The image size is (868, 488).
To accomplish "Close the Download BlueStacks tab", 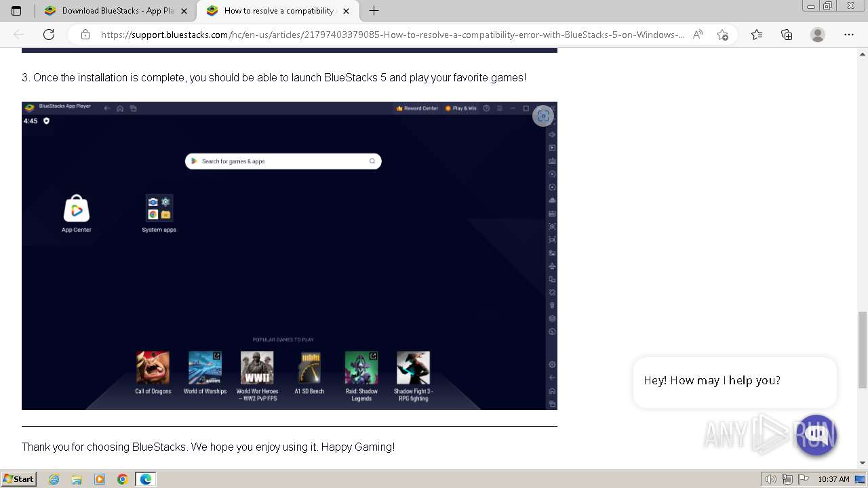I will [184, 11].
